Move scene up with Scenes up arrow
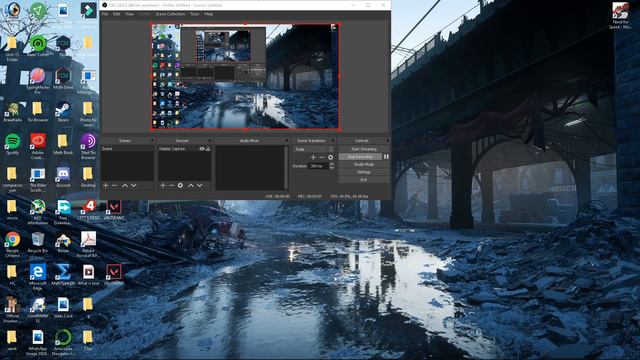Image resolution: width=640 pixels, height=360 pixels. point(125,185)
